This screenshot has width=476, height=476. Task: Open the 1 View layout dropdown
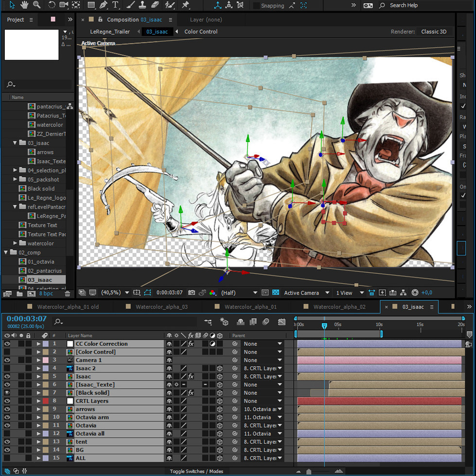pos(350,293)
